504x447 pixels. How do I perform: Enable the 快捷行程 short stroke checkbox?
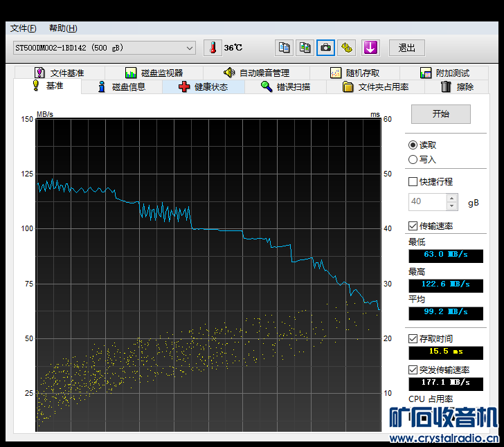[413, 182]
